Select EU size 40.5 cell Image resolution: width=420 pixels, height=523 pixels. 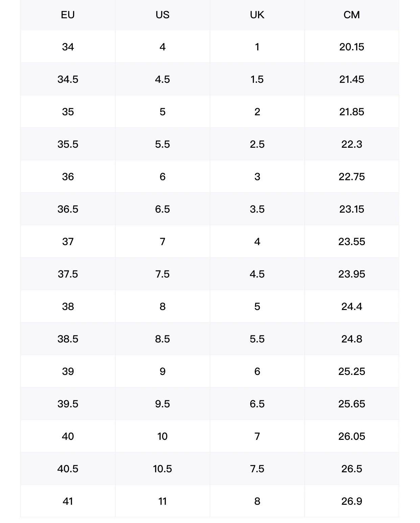(x=68, y=469)
